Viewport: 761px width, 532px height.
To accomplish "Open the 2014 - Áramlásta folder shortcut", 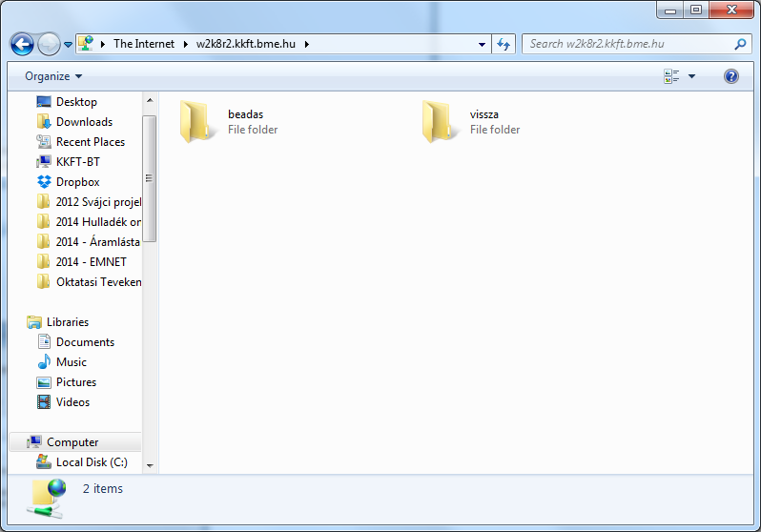I will click(x=97, y=242).
